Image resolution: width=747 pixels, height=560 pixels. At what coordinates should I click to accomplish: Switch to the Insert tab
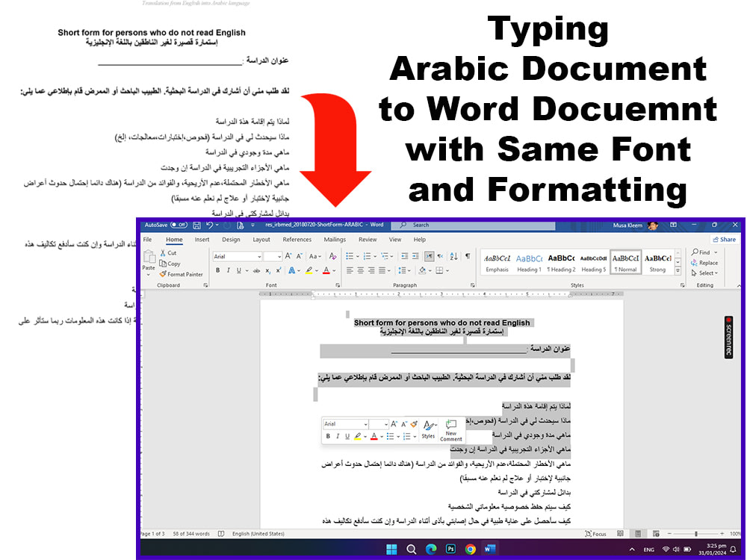[x=202, y=240]
